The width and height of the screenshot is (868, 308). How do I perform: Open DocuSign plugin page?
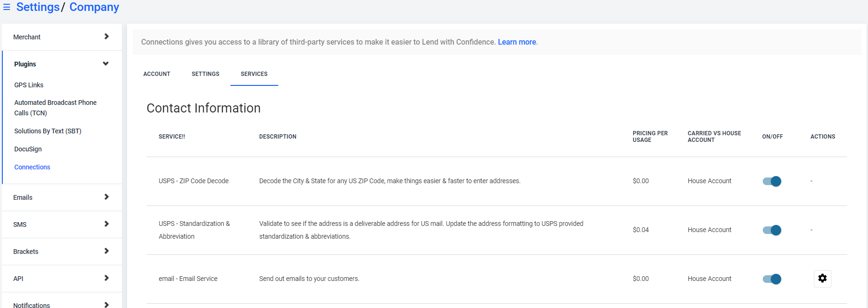28,149
